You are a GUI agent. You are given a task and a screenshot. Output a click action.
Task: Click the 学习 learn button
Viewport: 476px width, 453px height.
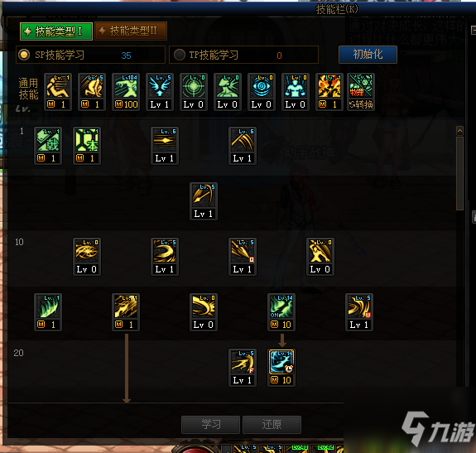point(210,425)
